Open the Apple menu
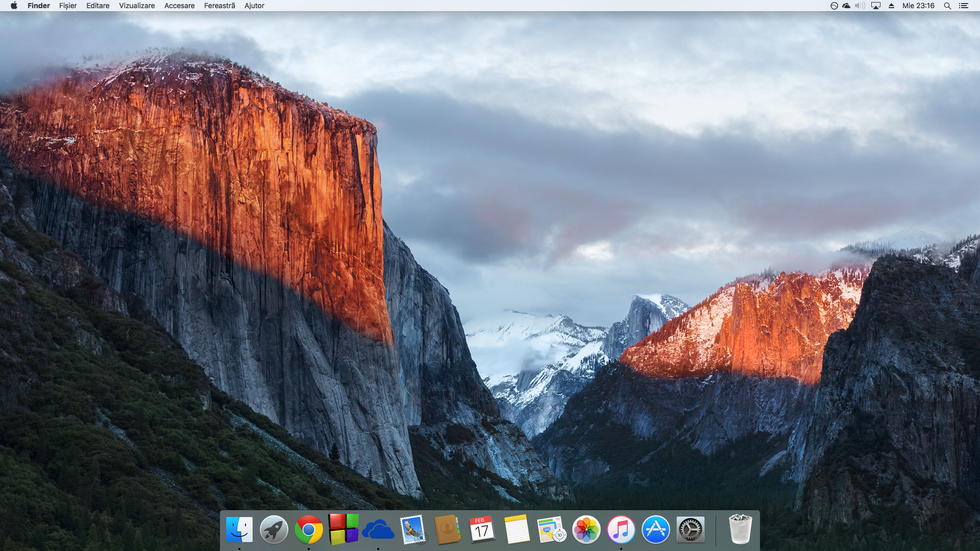 pyautogui.click(x=14, y=6)
